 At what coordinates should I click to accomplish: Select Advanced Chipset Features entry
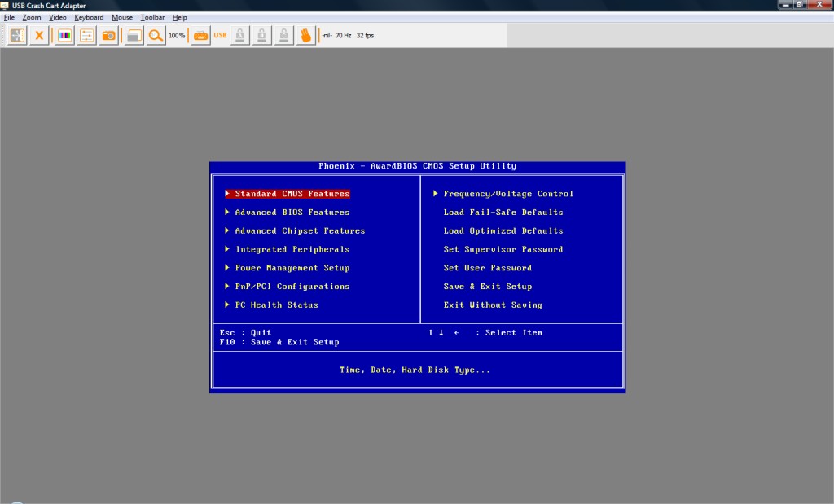[300, 230]
